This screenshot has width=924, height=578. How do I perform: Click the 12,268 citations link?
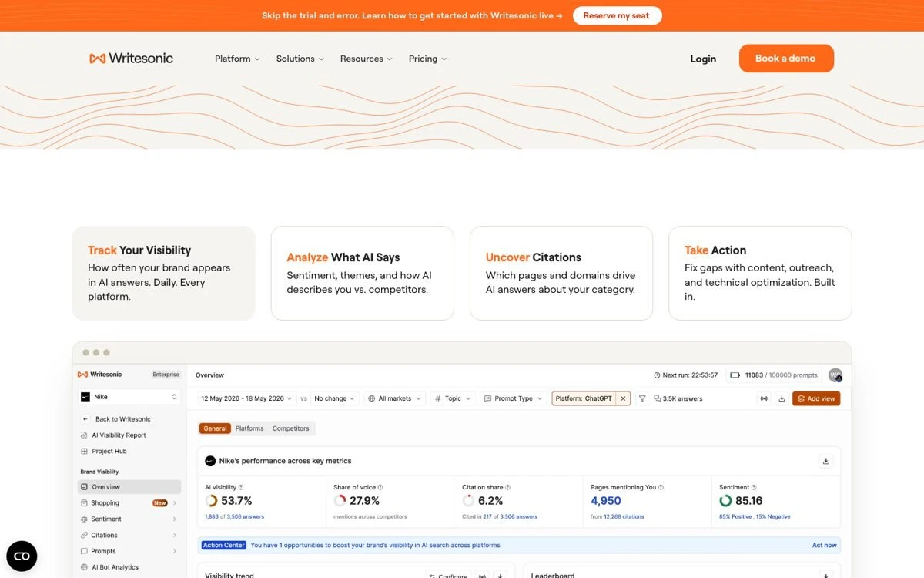coord(624,516)
